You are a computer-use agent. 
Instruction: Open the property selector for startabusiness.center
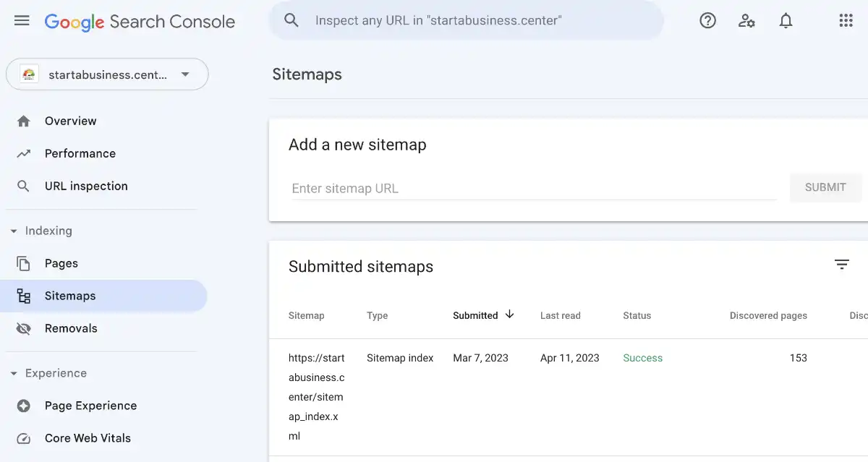tap(107, 74)
